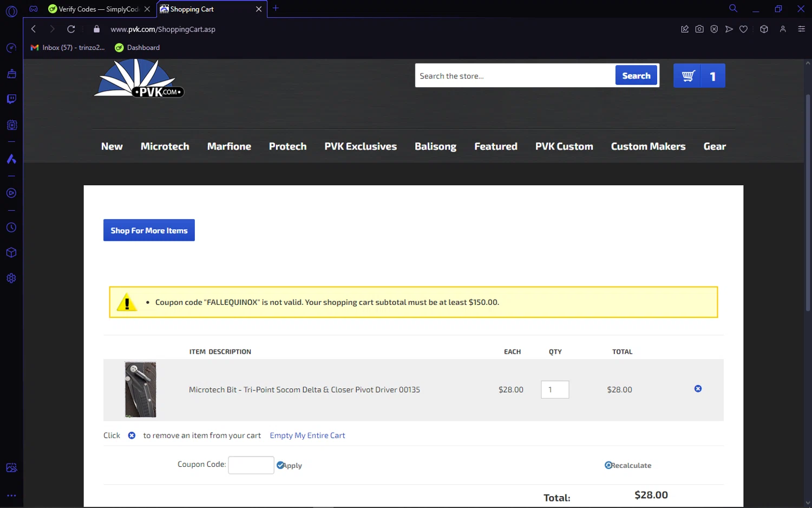
Task: Click the snapshot camera icon in address bar
Action: click(699, 29)
